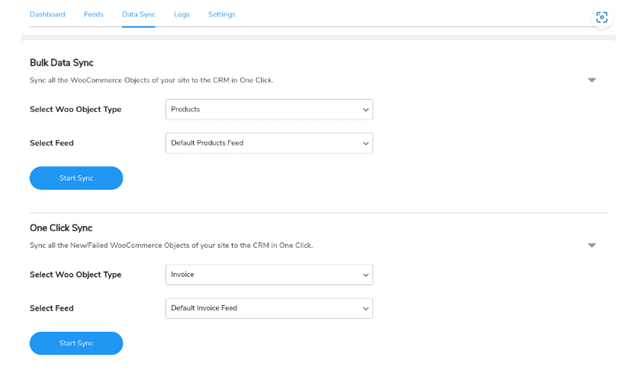The width and height of the screenshot is (628, 375).
Task: Open the Dashboard tab
Action: tap(47, 14)
